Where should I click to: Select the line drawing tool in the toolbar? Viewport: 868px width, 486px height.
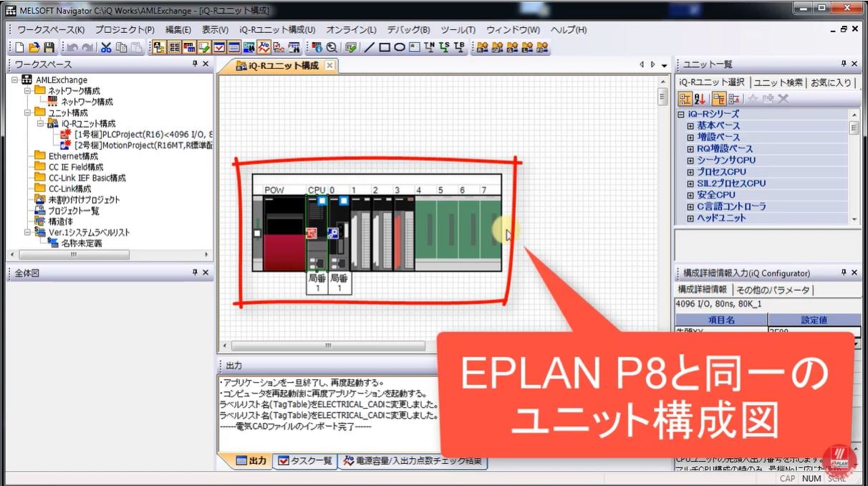point(370,48)
